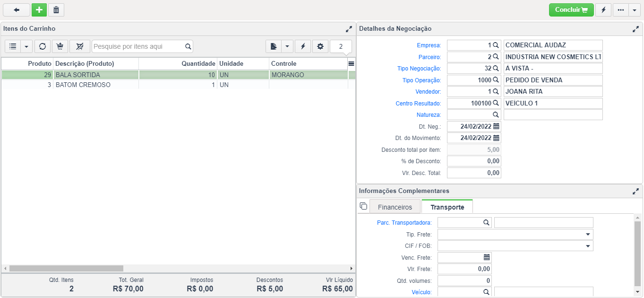The image size is (644, 298).
Task: Select the BALA SORTIDA row
Action: click(x=178, y=75)
